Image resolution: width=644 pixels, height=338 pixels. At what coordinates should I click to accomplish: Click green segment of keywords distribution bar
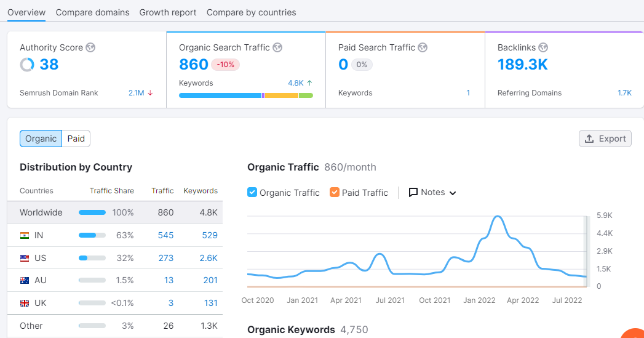(306, 95)
